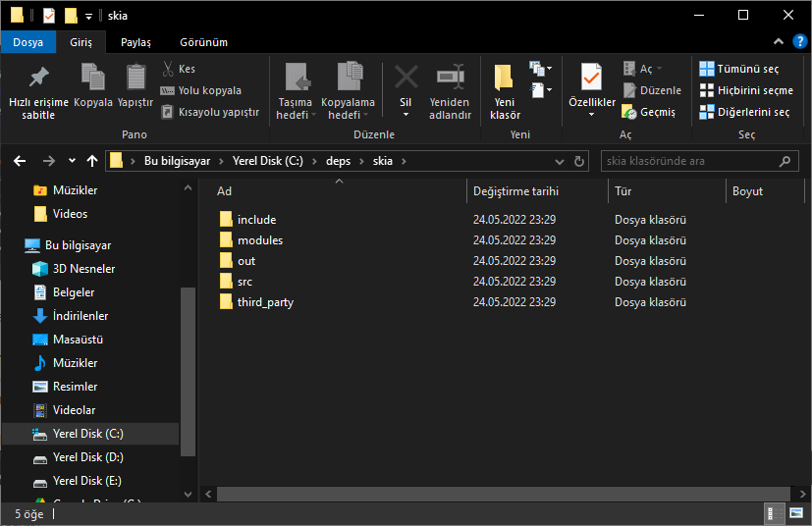This screenshot has width=812, height=526.
Task: Click the title bar new folder quick-access icon
Action: tap(71, 16)
